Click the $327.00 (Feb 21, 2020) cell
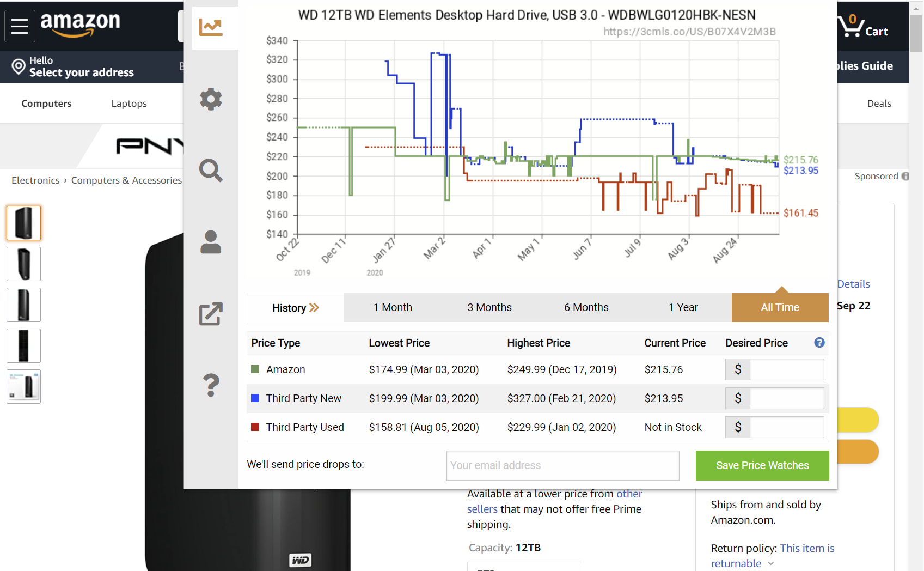The image size is (924, 571). click(561, 398)
